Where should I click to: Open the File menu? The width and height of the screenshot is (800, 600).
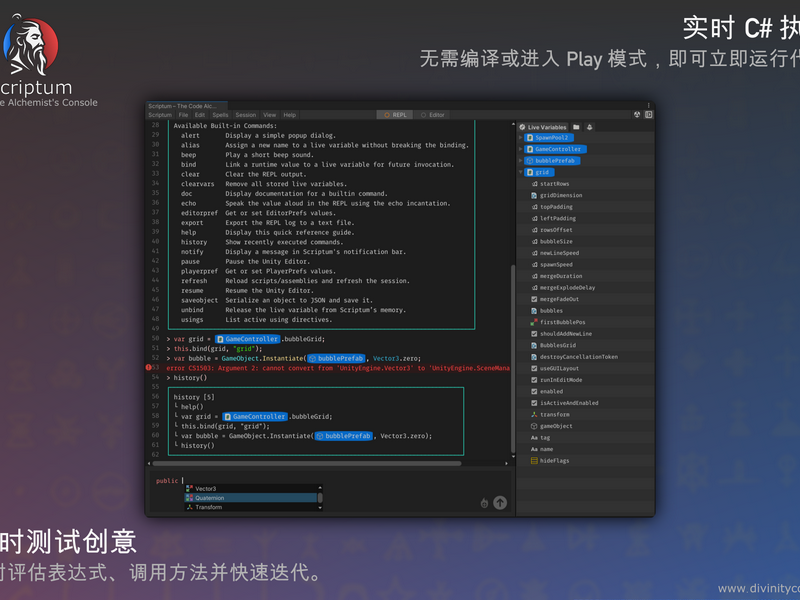coord(183,115)
